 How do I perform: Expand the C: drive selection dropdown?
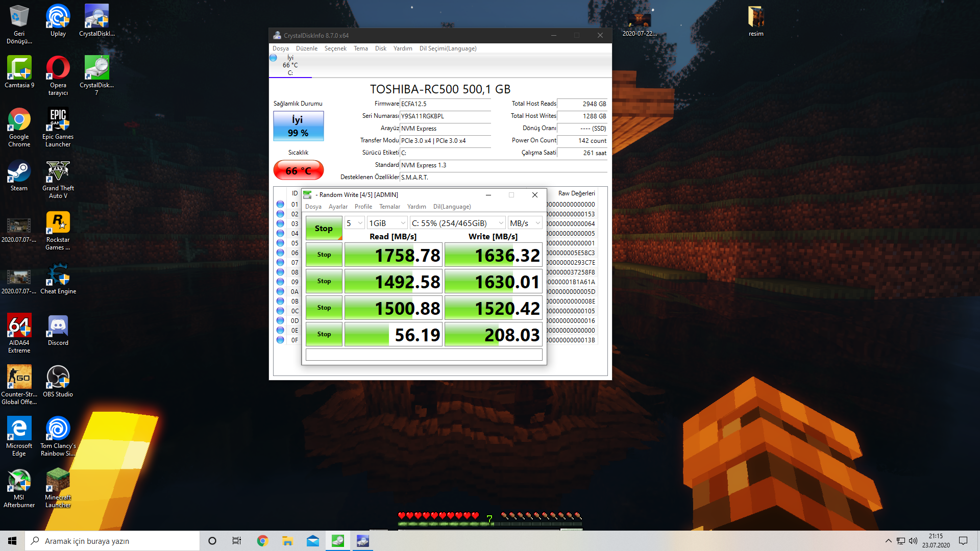click(457, 223)
